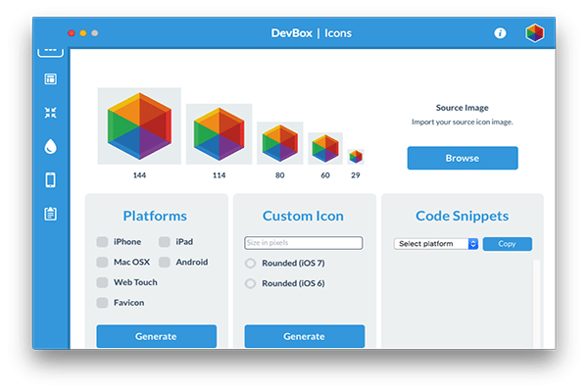The width and height of the screenshot is (588, 392).
Task: Select the 80 size icon preview
Action: pyautogui.click(x=279, y=143)
